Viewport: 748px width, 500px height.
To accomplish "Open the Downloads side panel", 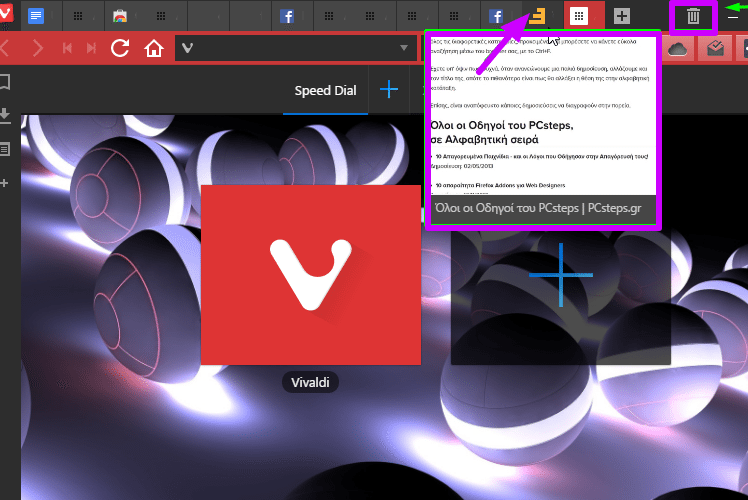I will click(x=5, y=116).
